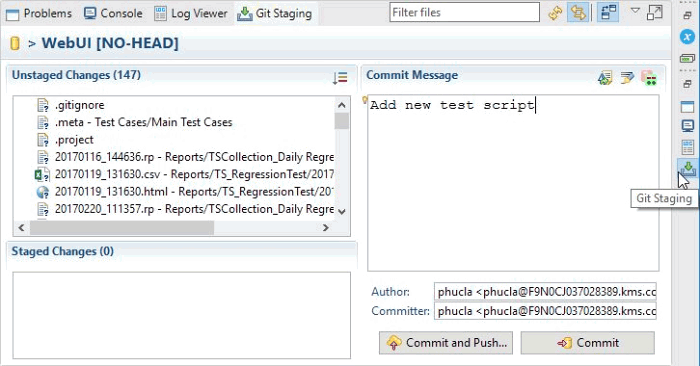Click the Add Signed-off-by icon
The width and height of the screenshot is (700, 366).
click(627, 78)
